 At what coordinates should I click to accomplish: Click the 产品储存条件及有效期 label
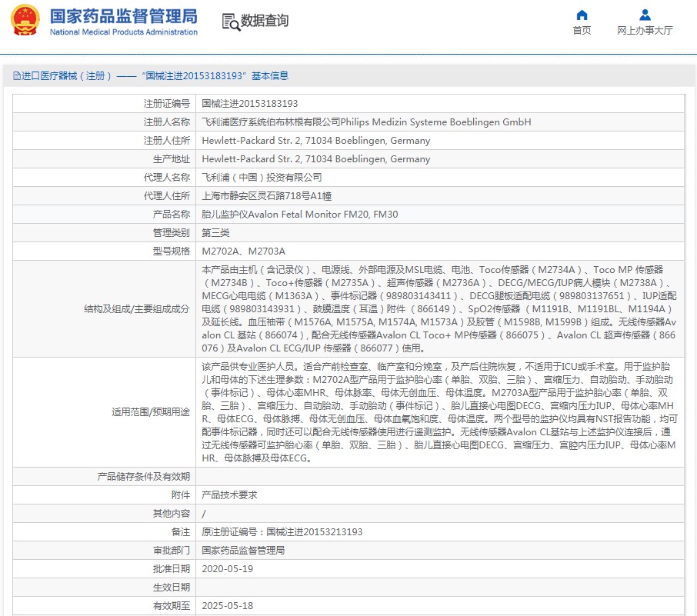(x=143, y=477)
